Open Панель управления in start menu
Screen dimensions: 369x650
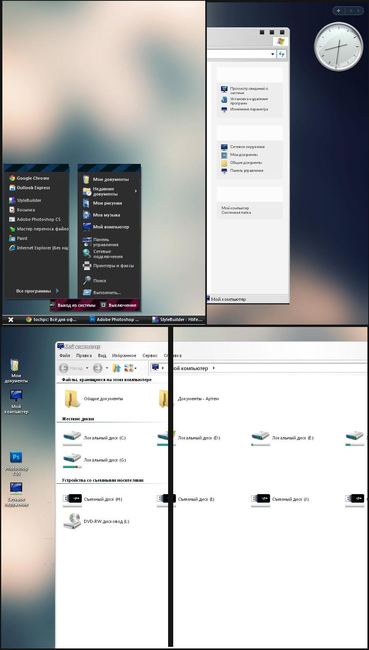(x=101, y=242)
